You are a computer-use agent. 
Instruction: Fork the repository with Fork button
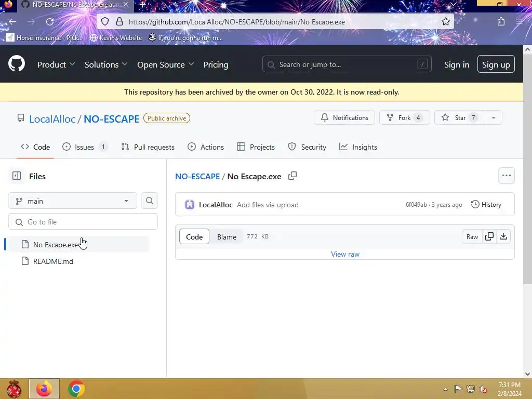click(404, 118)
